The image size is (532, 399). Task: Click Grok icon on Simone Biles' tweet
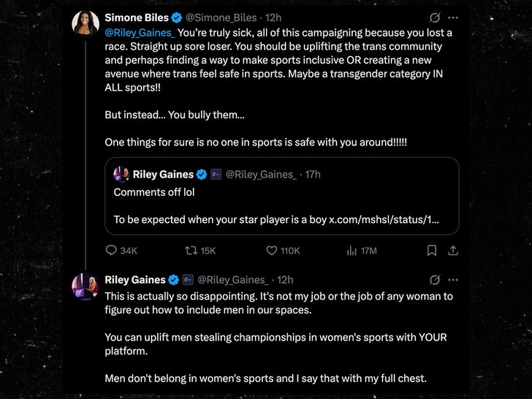tap(434, 18)
